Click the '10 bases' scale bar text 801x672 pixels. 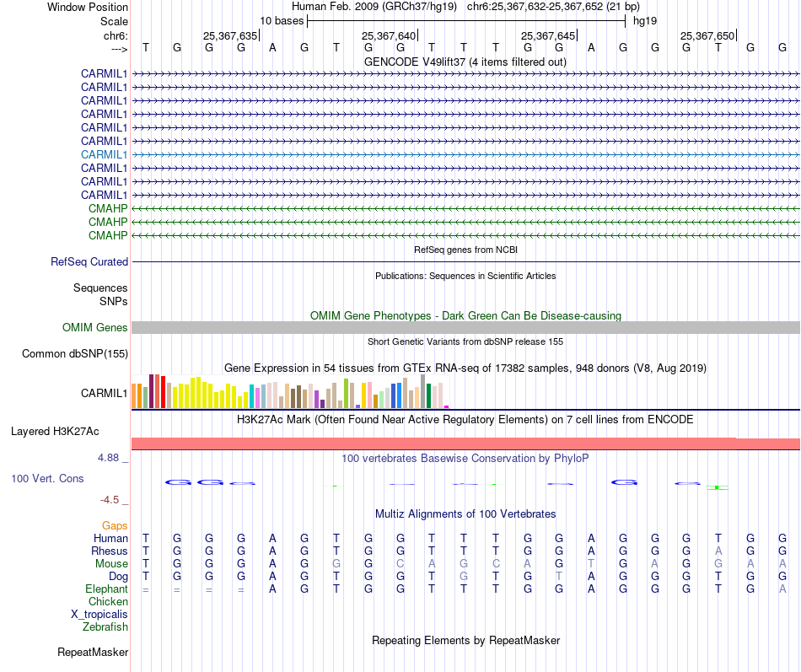(x=282, y=21)
